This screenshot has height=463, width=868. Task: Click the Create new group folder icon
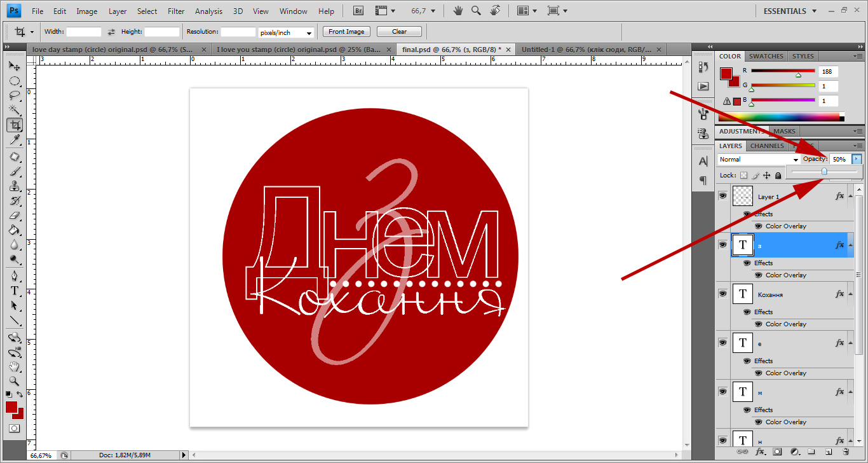pos(811,452)
